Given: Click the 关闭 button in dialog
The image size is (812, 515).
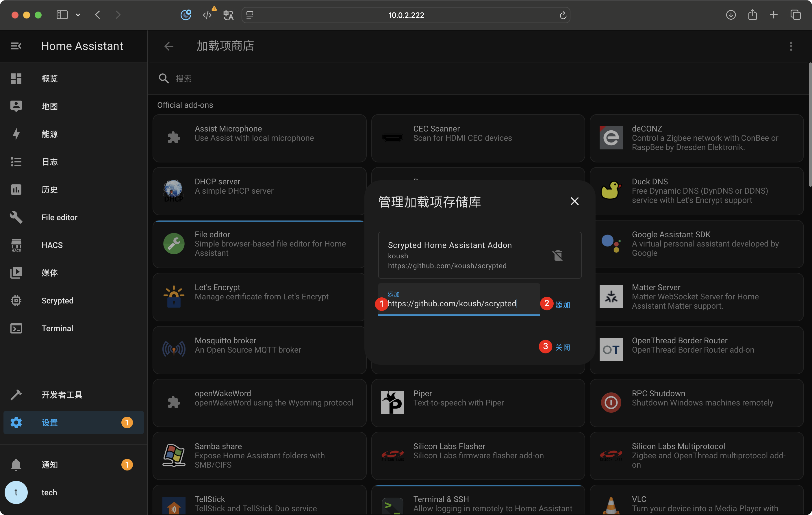Looking at the screenshot, I should [x=562, y=347].
